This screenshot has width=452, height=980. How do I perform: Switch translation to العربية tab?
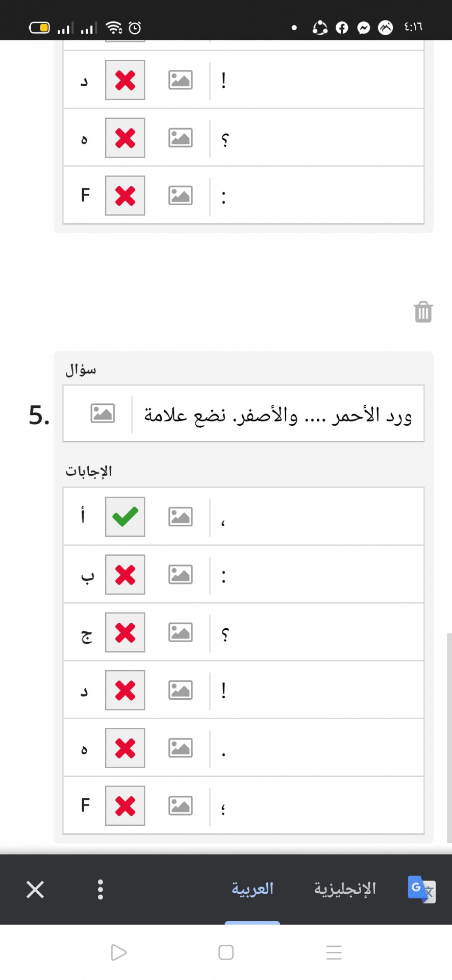[253, 889]
